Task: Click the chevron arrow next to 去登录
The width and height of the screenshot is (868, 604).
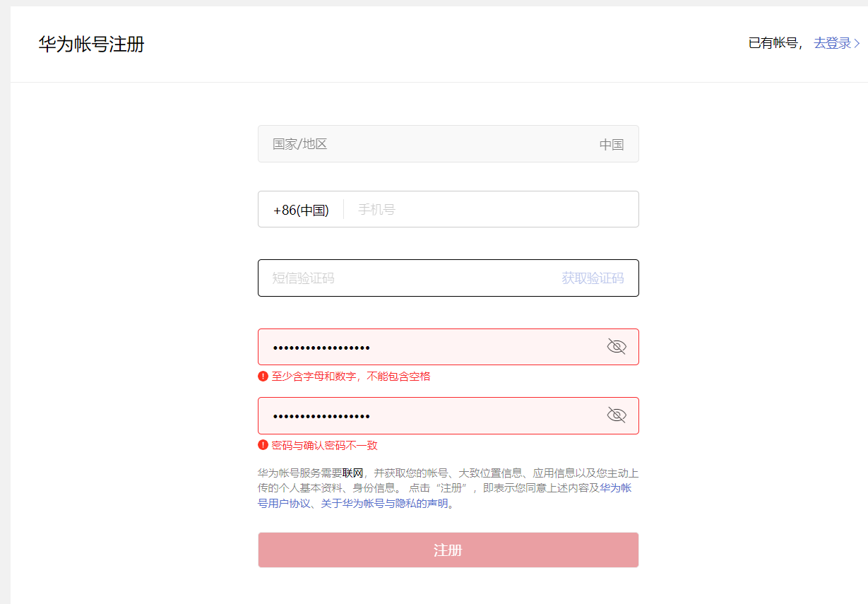Action: [857, 44]
